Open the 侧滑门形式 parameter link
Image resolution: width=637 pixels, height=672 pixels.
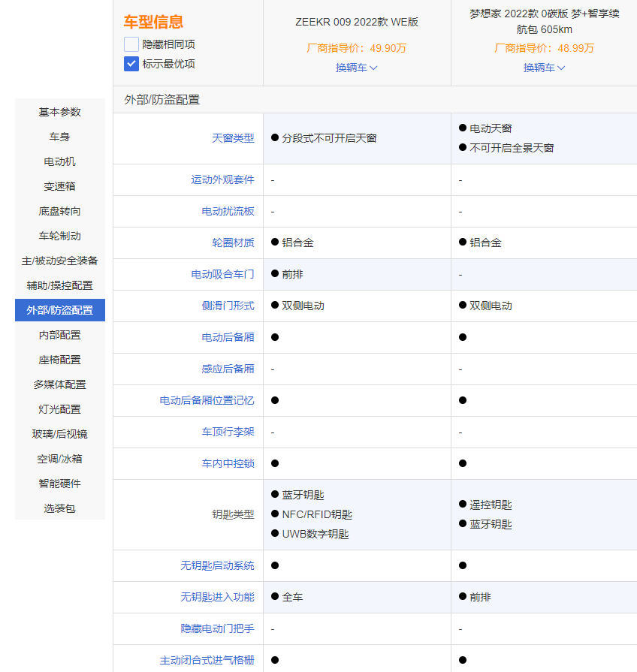click(x=228, y=306)
